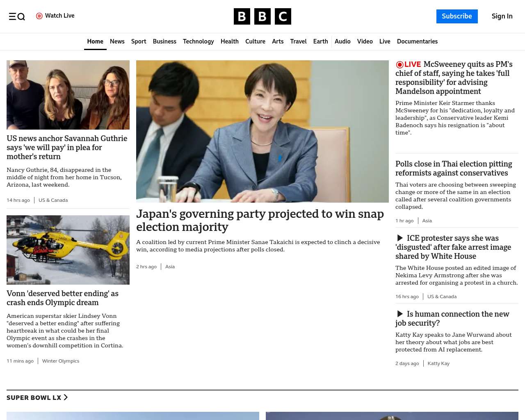Play the ICE protester video story

click(x=400, y=238)
